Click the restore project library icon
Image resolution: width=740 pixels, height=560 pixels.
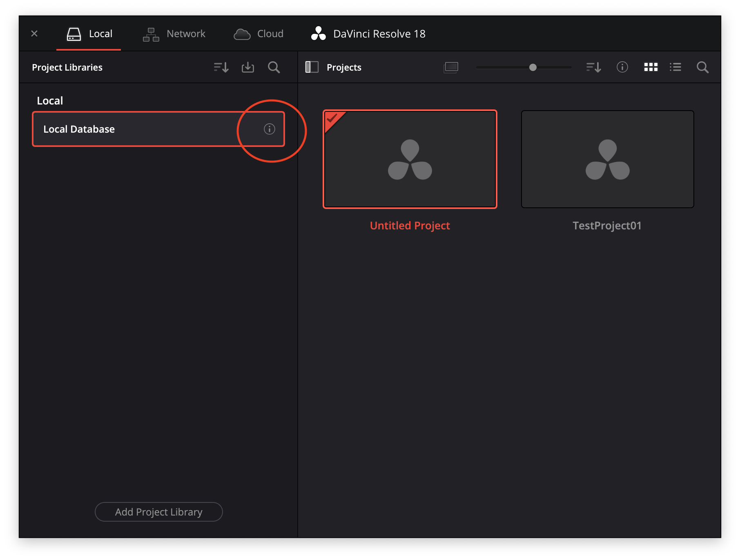[x=248, y=67]
